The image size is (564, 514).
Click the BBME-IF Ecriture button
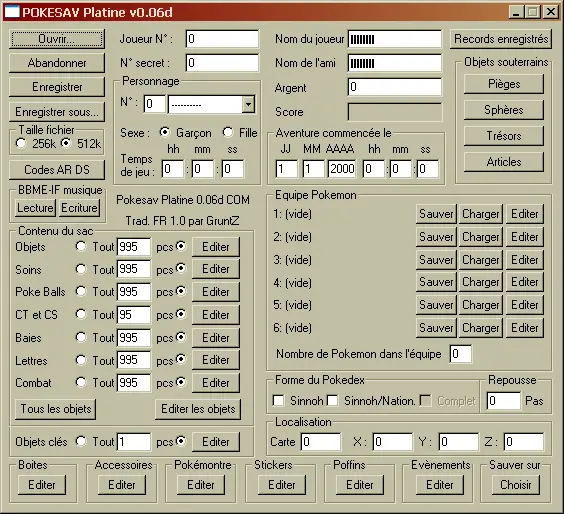pyautogui.click(x=79, y=208)
